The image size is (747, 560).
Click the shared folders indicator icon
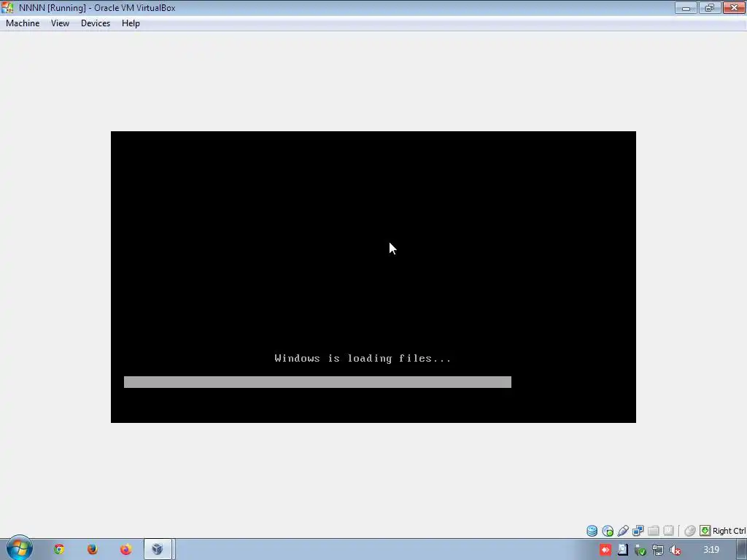pyautogui.click(x=653, y=531)
